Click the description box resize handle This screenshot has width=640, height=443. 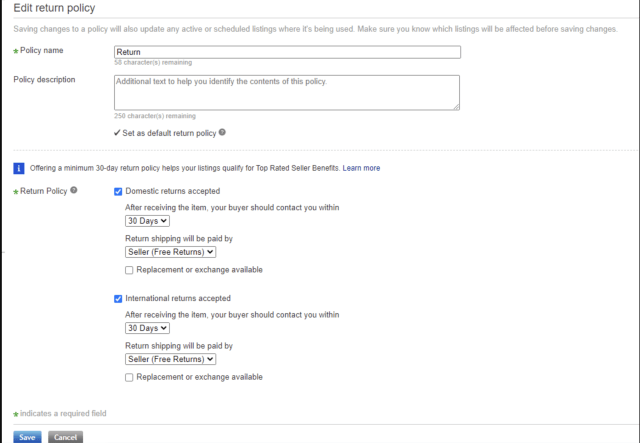(456, 105)
